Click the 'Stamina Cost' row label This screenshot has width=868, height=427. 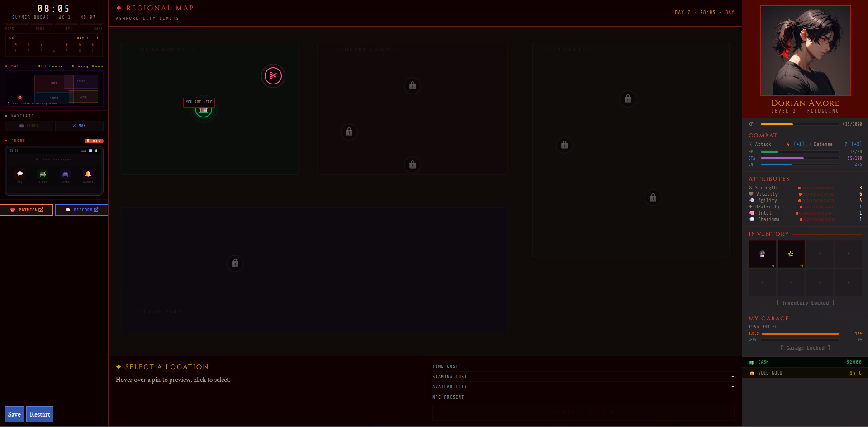tap(450, 377)
